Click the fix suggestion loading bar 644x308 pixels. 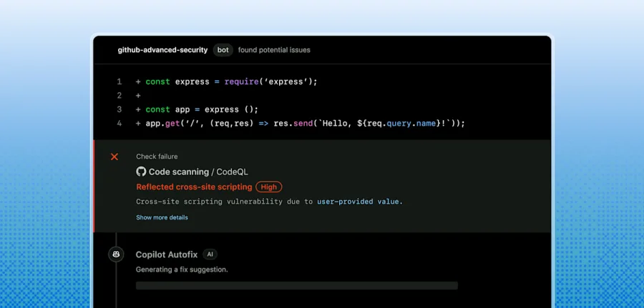297,285
